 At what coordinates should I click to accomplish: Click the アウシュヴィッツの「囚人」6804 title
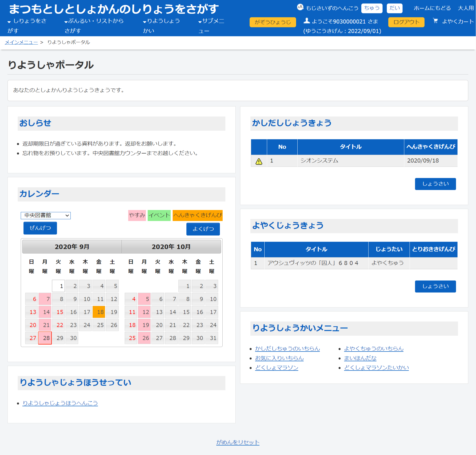pyautogui.click(x=313, y=263)
